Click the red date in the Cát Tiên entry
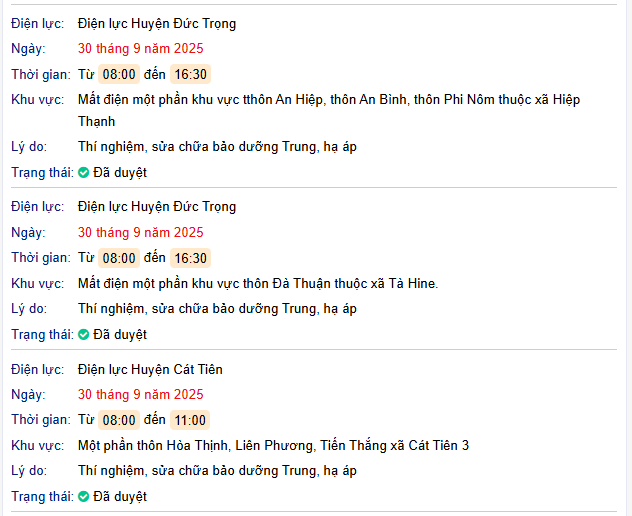Screen dimensions: 632x516 pyautogui.click(x=141, y=394)
